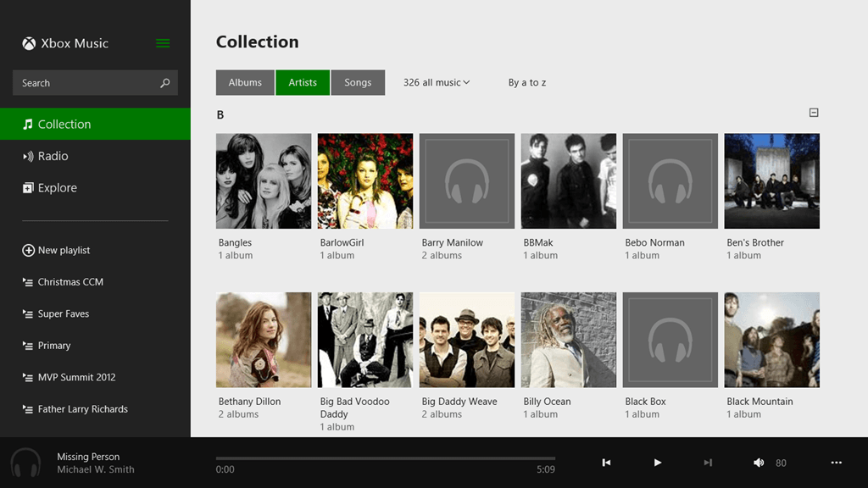This screenshot has height=488, width=868.
Task: Switch to the Songs view
Action: pos(358,83)
